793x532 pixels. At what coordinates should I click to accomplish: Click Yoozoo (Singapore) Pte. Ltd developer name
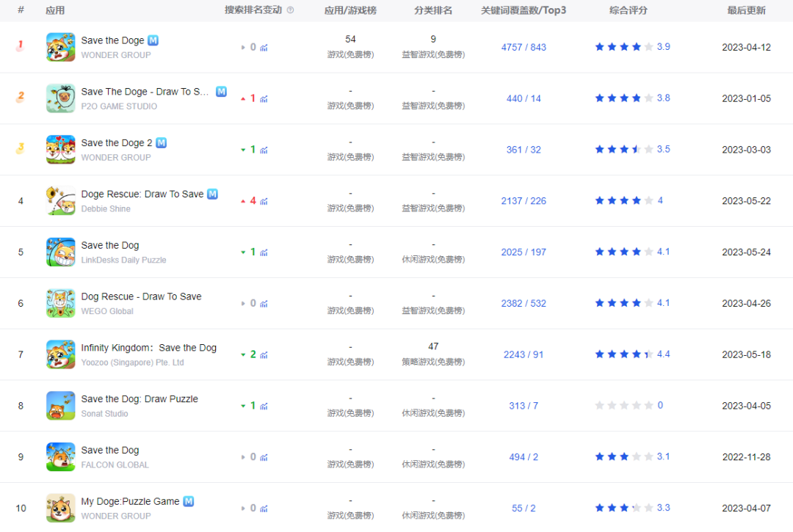point(132,362)
